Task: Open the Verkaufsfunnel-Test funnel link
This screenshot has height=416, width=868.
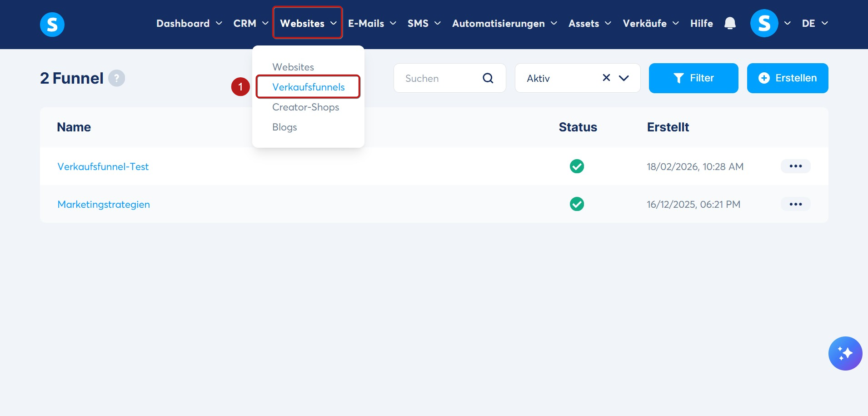Action: 103,166
